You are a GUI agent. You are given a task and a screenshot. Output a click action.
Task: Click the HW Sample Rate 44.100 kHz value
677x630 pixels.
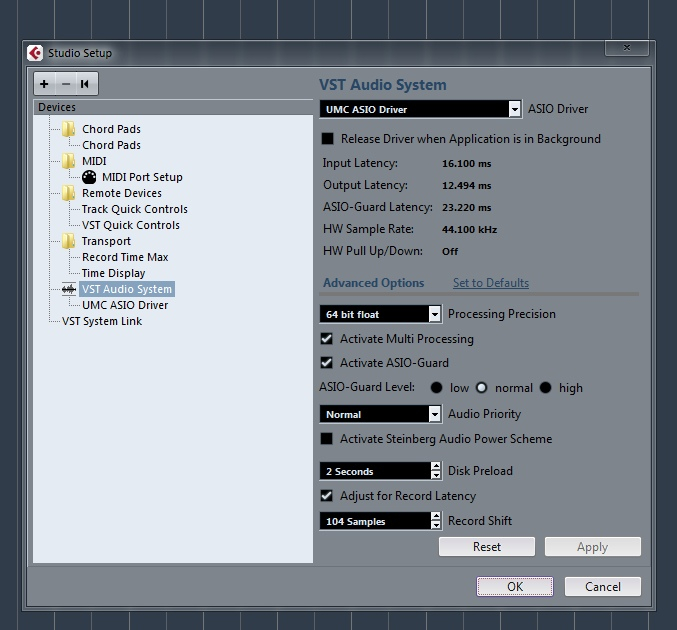pyautogui.click(x=469, y=229)
